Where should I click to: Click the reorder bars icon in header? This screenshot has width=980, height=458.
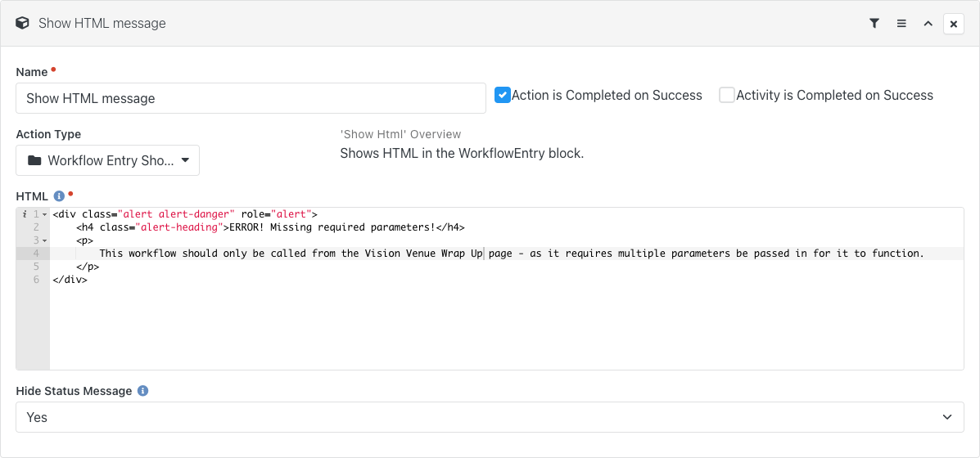(x=901, y=24)
